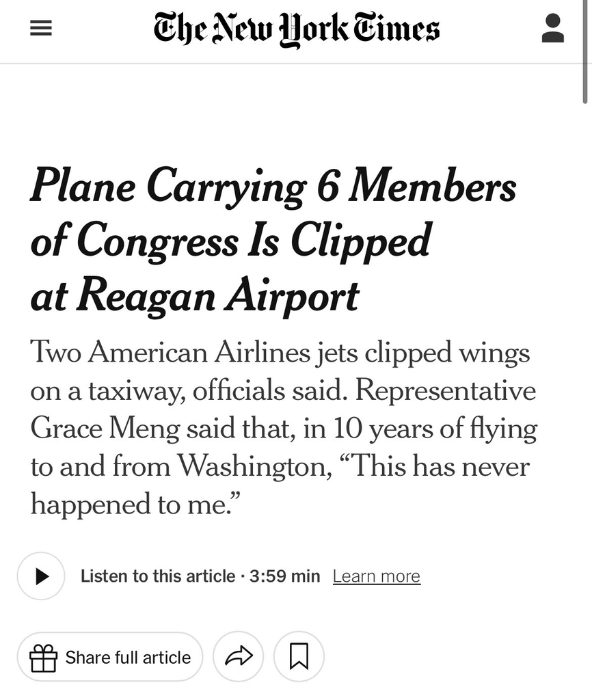Viewport: 592px width, 700px height.
Task: Click the page scrollbar thumb
Action: click(585, 52)
